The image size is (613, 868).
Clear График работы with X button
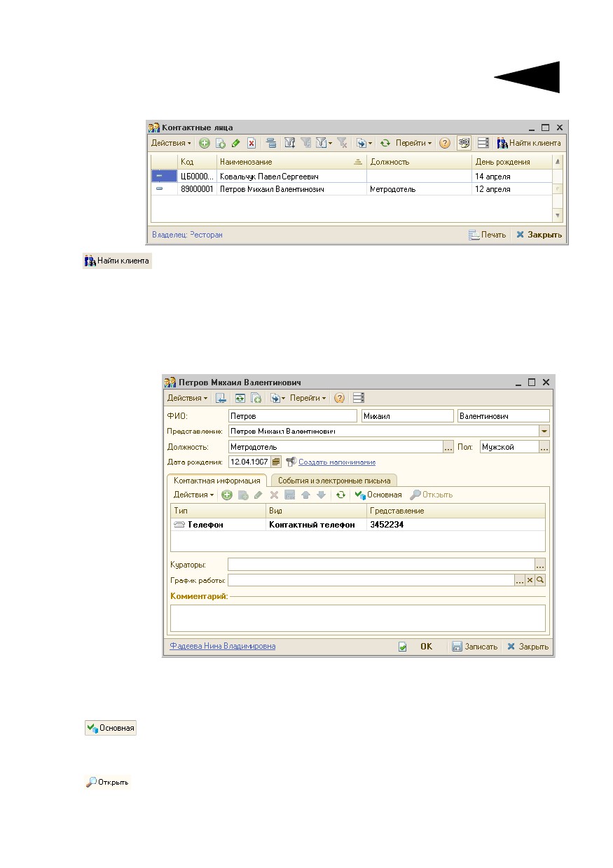tap(530, 580)
